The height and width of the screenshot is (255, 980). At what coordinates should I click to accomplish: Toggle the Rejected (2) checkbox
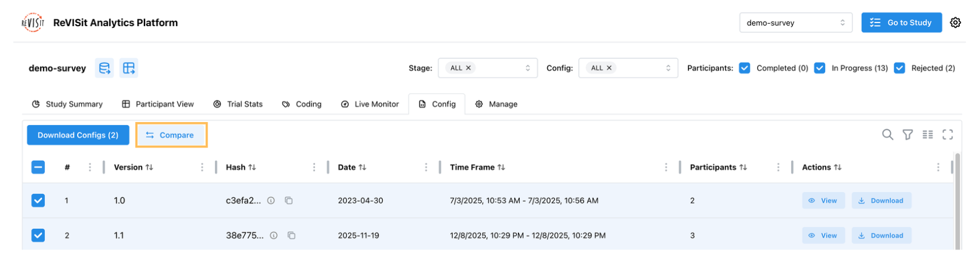[x=899, y=68]
